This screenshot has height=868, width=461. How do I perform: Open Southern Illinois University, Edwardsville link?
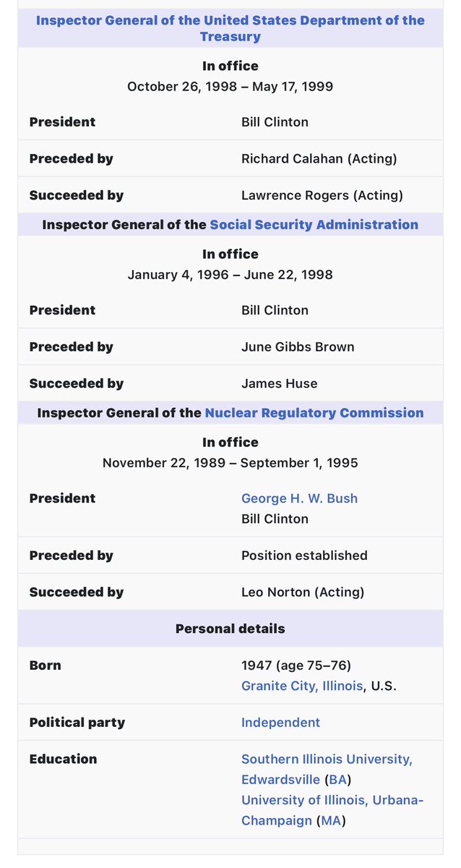pyautogui.click(x=327, y=759)
